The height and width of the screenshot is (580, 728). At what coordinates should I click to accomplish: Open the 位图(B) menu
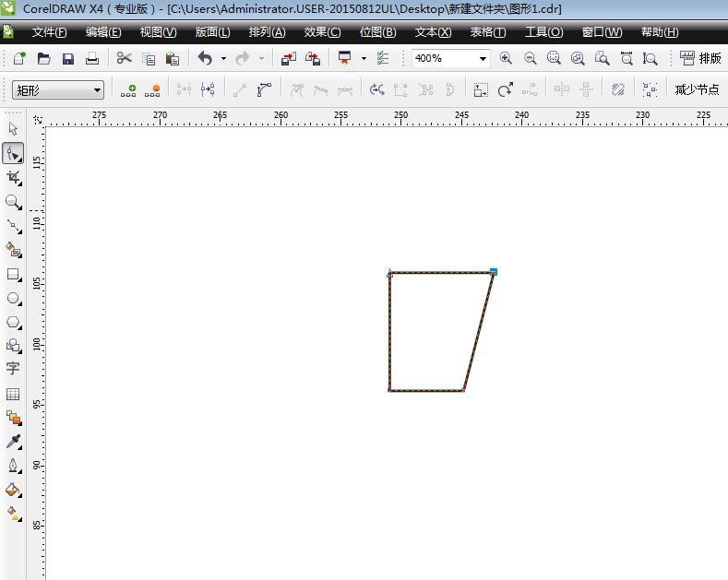pos(377,32)
